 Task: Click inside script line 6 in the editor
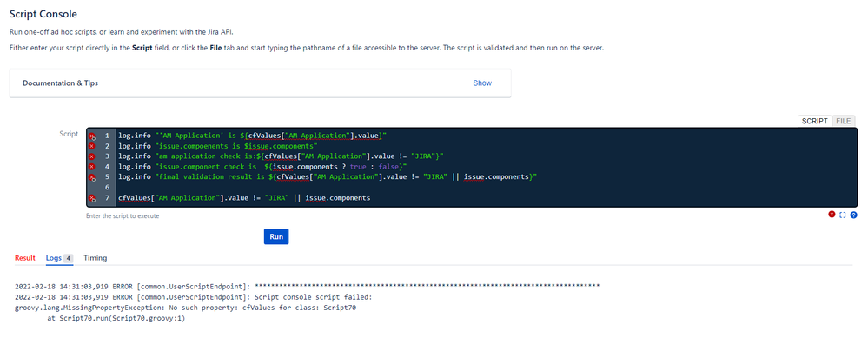486,188
